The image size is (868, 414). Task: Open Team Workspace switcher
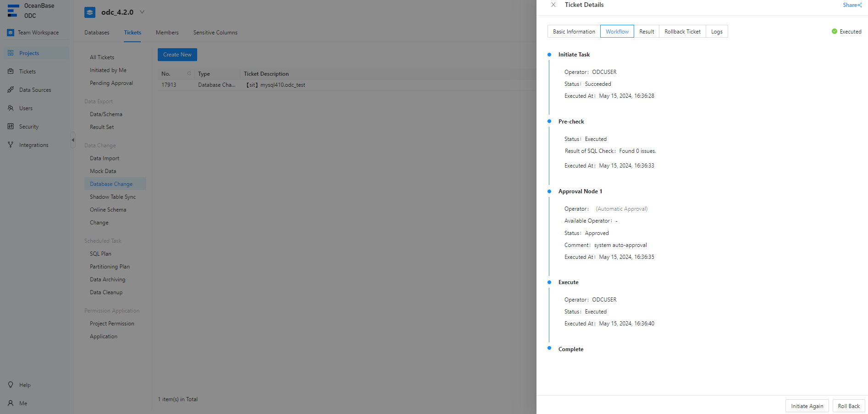click(x=33, y=33)
